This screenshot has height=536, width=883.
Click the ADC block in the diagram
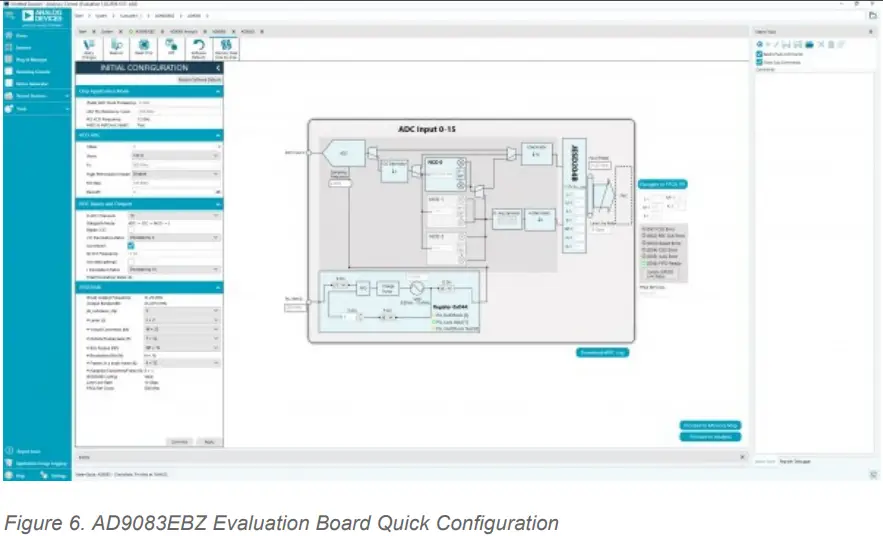(344, 153)
